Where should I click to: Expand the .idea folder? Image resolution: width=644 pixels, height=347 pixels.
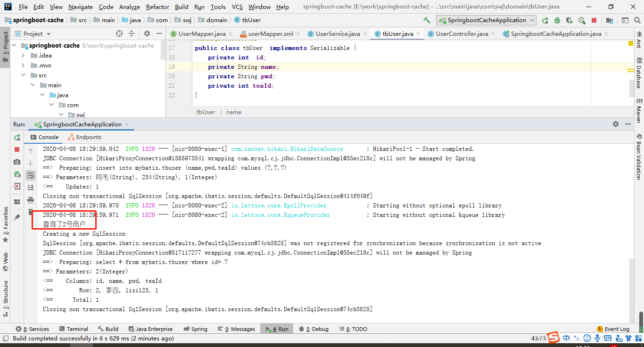(23, 56)
